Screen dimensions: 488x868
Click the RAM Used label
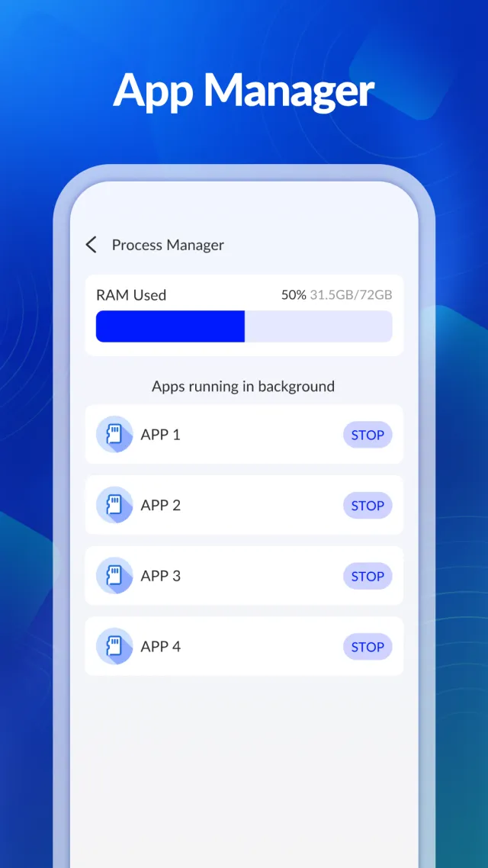pyautogui.click(x=131, y=295)
